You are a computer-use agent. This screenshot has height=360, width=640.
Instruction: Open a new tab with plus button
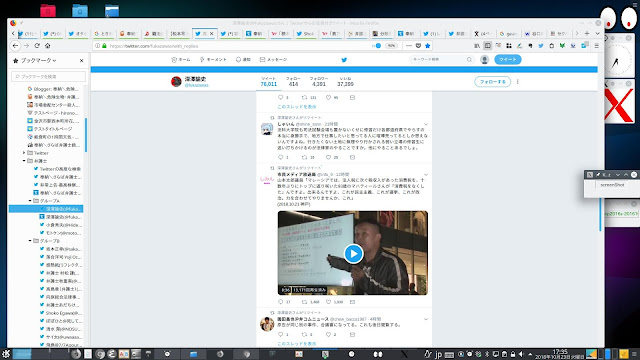coord(587,33)
